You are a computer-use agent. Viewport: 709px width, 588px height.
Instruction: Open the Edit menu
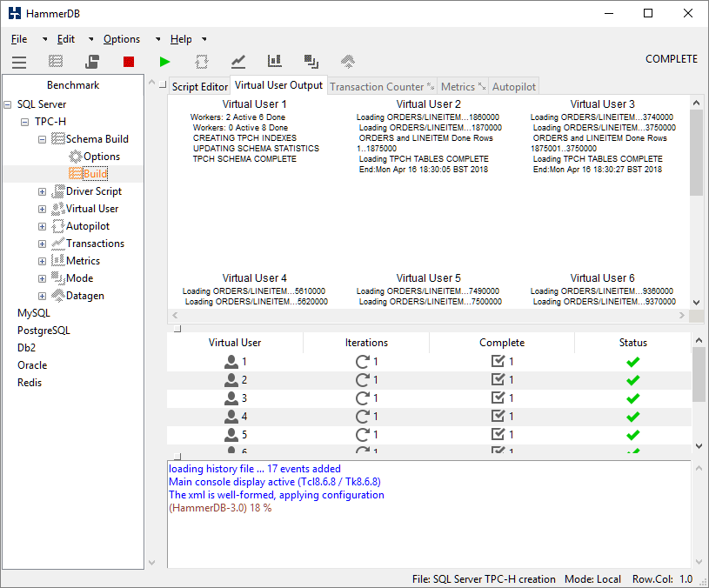click(65, 39)
